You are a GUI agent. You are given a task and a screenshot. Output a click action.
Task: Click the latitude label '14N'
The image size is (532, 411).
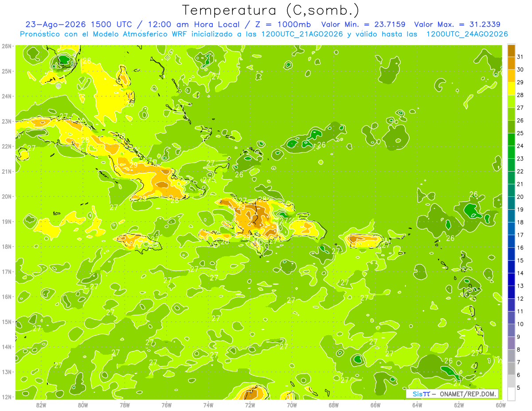[6, 347]
